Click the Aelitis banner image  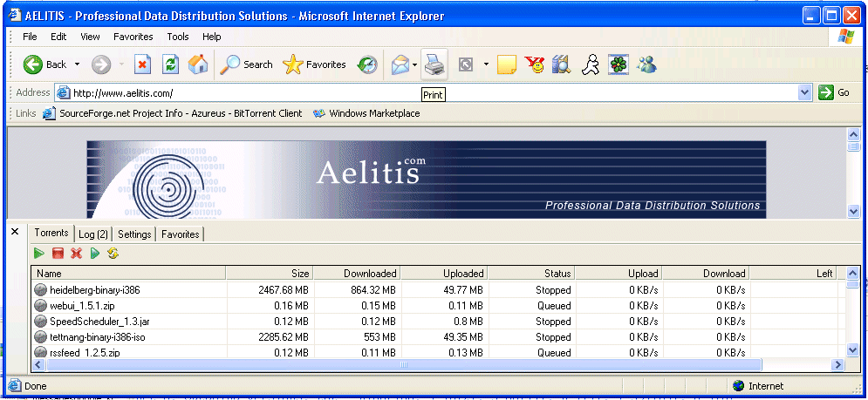427,180
